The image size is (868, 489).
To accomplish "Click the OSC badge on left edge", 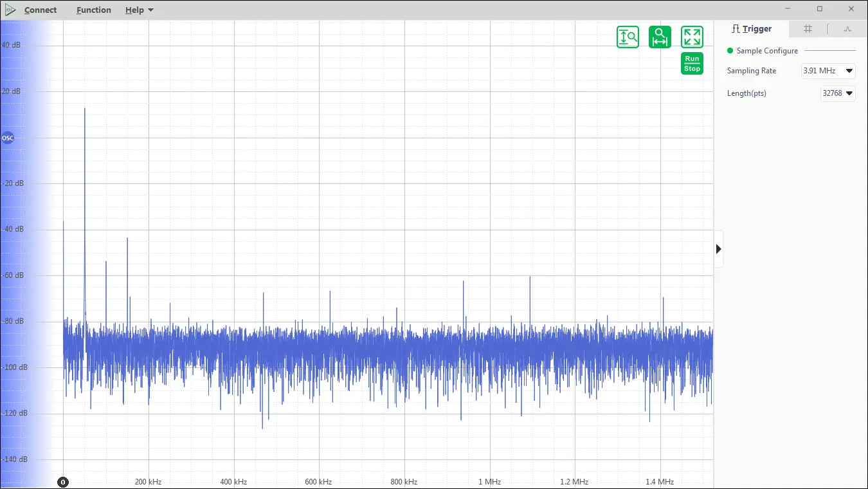I will pyautogui.click(x=8, y=138).
